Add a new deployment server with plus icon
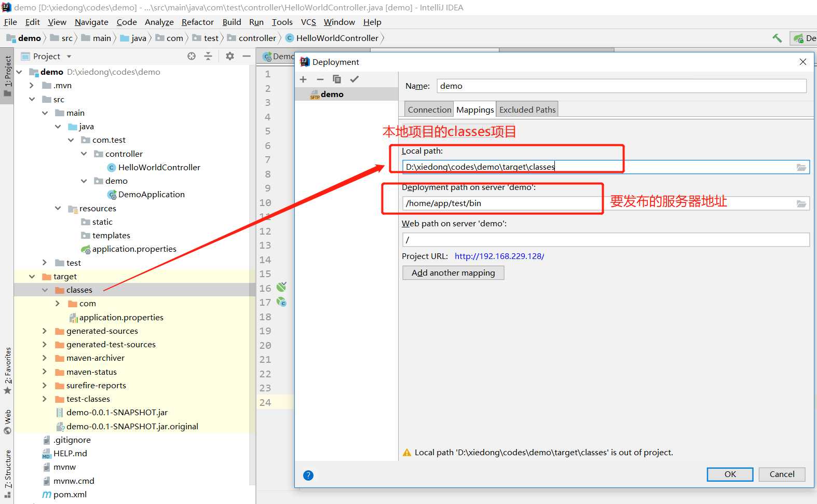 303,79
